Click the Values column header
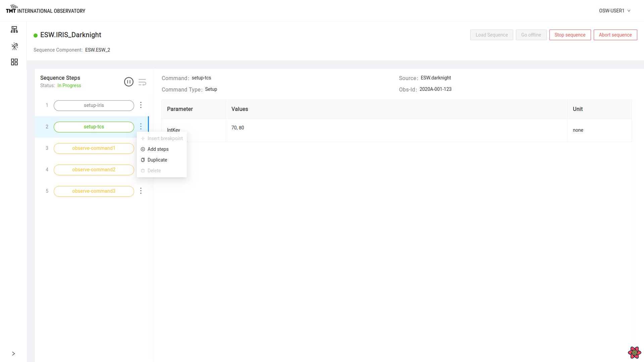 coord(396,109)
